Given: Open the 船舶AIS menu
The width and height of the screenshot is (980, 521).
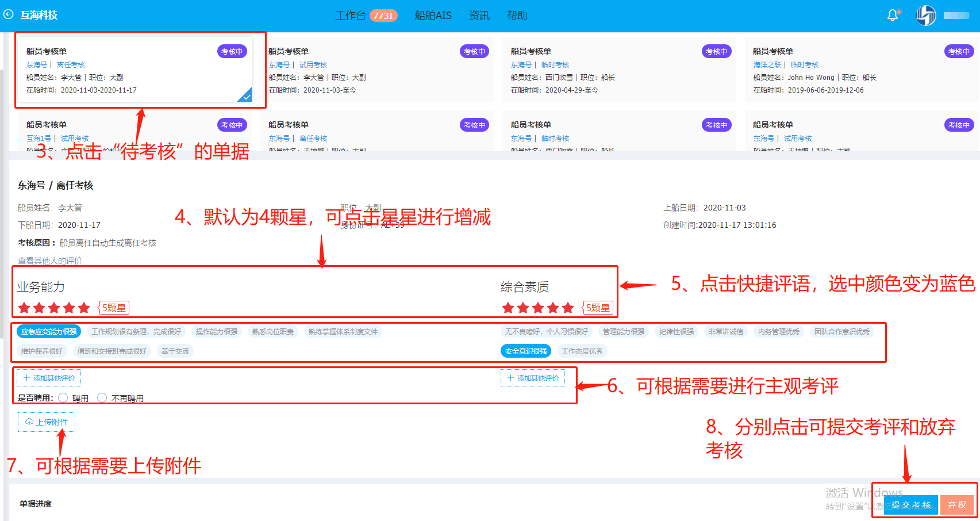Looking at the screenshot, I should point(433,16).
